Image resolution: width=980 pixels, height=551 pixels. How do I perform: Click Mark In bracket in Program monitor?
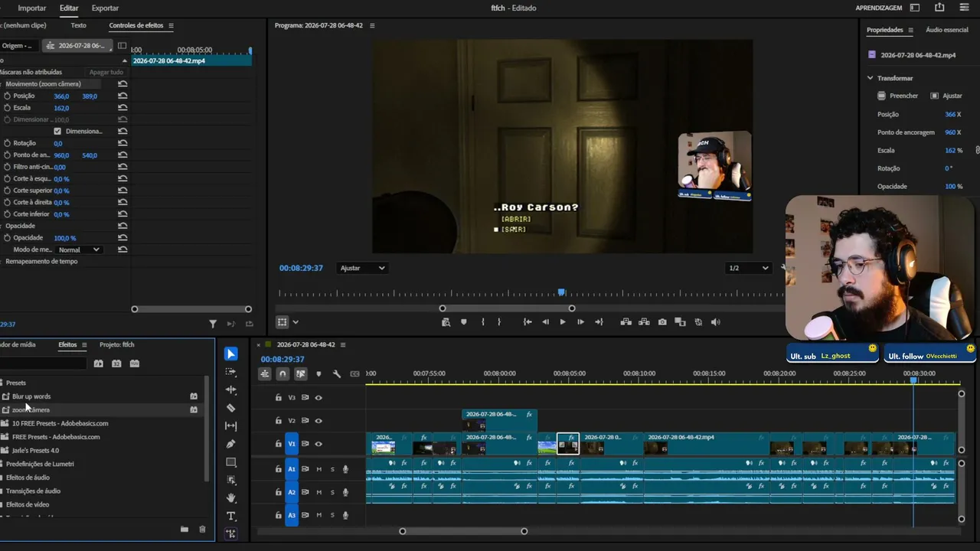pos(482,322)
